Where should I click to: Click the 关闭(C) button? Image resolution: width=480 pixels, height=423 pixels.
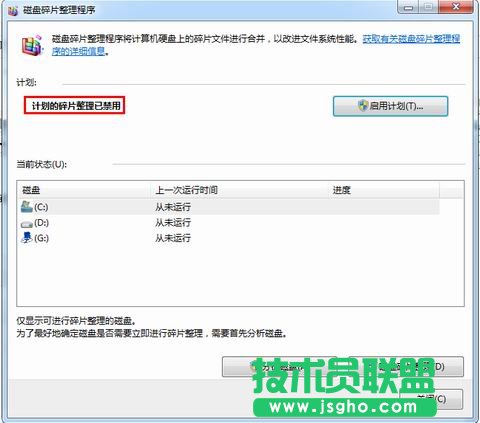(x=431, y=399)
